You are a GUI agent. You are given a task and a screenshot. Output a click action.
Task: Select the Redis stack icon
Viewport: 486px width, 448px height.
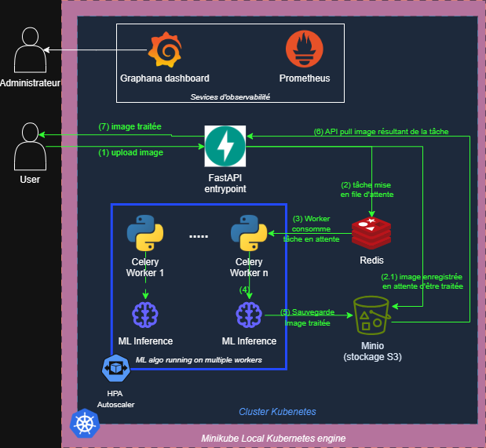tap(371, 233)
